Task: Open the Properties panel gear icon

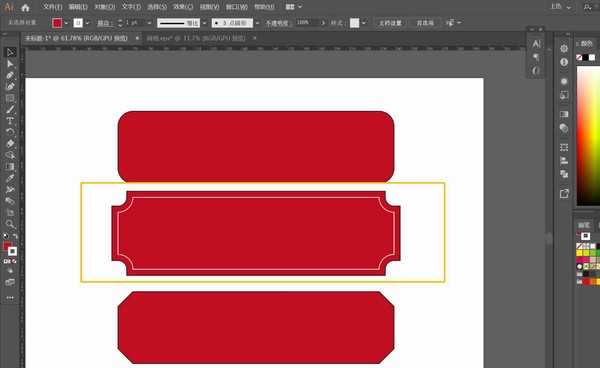Action: (x=564, y=49)
